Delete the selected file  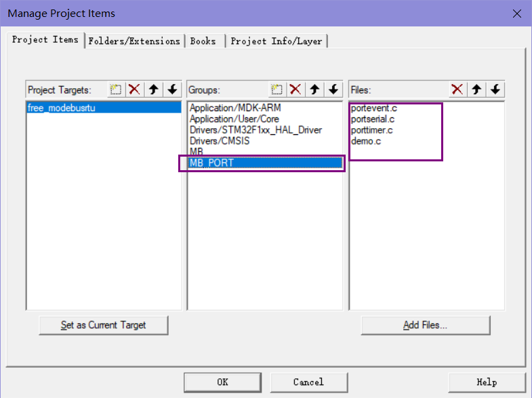pyautogui.click(x=457, y=89)
